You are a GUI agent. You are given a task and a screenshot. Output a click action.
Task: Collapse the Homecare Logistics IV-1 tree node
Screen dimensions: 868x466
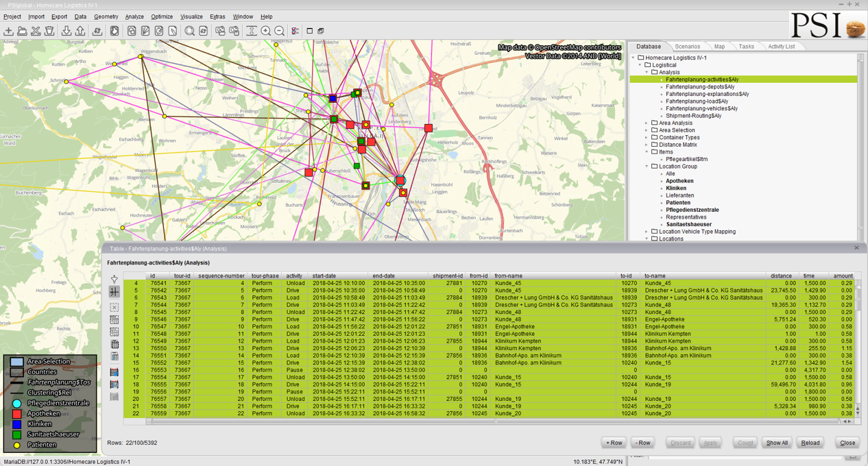(x=633, y=58)
